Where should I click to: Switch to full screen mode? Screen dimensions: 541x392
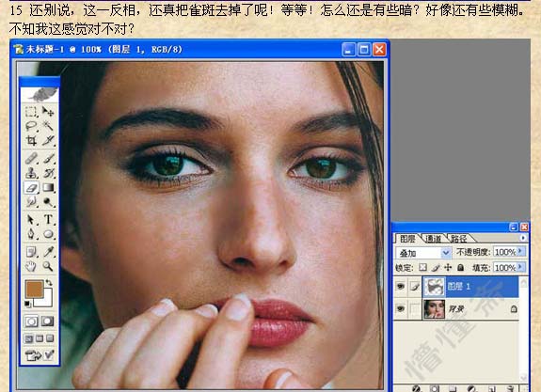(51, 338)
